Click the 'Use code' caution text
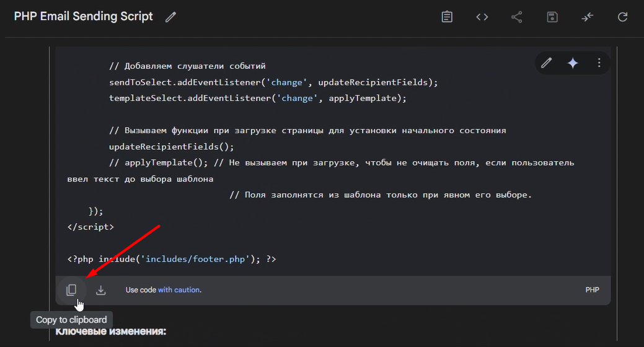This screenshot has height=347, width=644. (x=141, y=290)
